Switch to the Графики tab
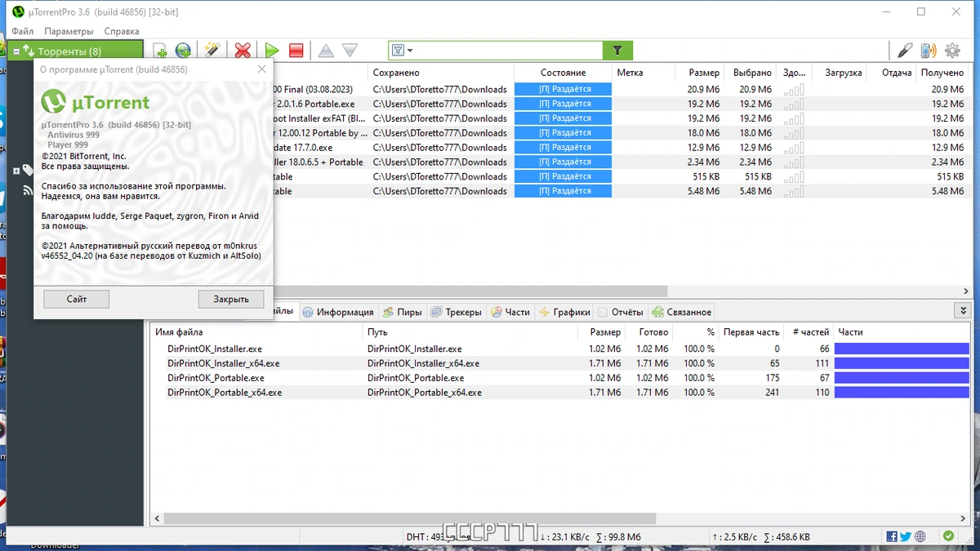The image size is (980, 551). click(x=564, y=312)
